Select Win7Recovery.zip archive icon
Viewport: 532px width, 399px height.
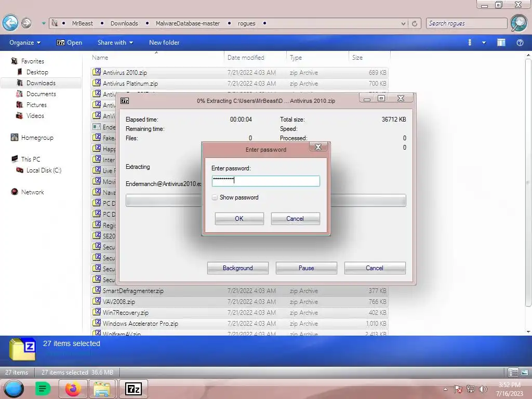[x=97, y=312]
